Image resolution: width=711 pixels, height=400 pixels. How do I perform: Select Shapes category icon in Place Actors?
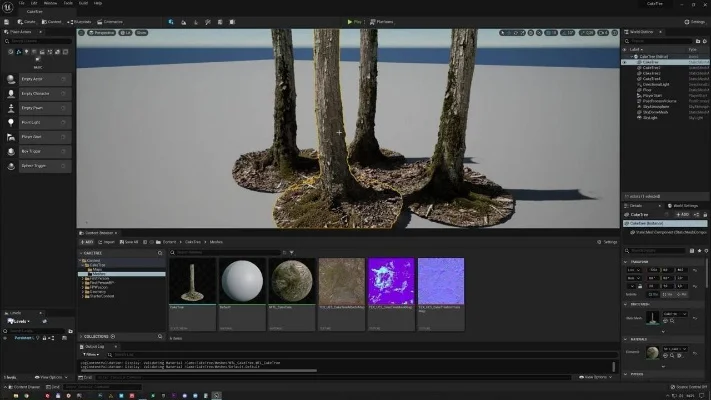[34, 52]
